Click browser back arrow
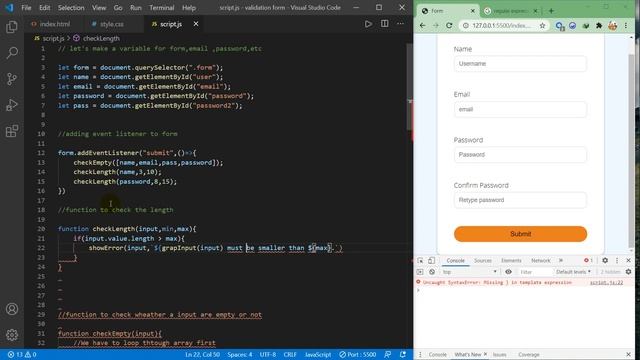The height and width of the screenshot is (360, 640). 422,25
